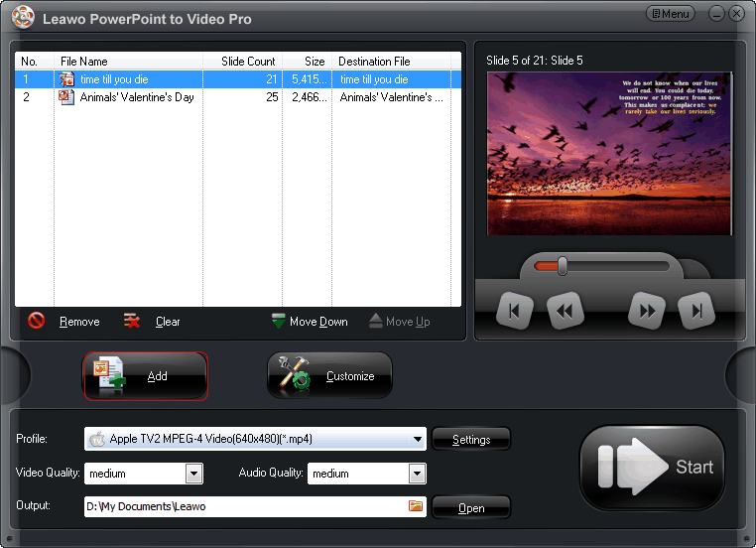Click the size 5,415... cell
The image size is (756, 548).
308,79
